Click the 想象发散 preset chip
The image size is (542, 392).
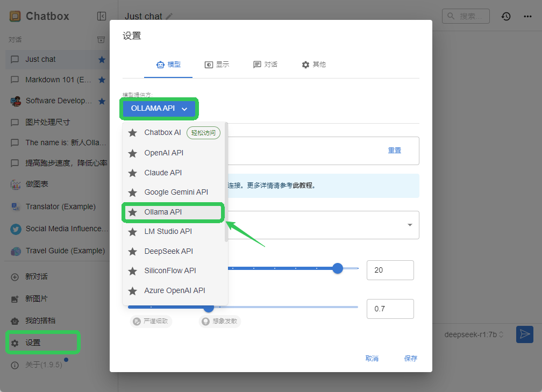[x=220, y=322]
